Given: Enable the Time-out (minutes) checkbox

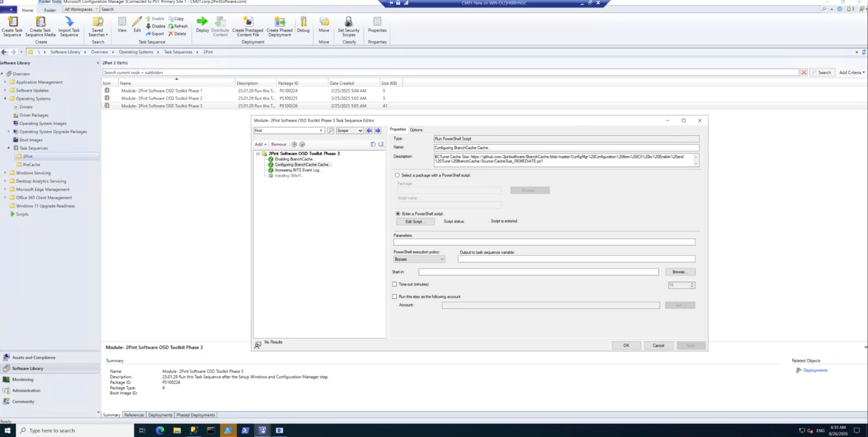Looking at the screenshot, I should (395, 284).
